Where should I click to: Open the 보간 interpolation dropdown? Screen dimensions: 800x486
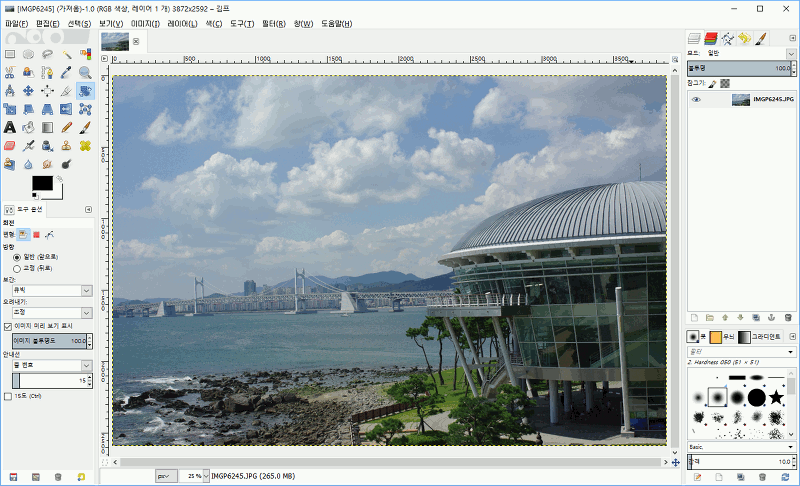pos(50,290)
